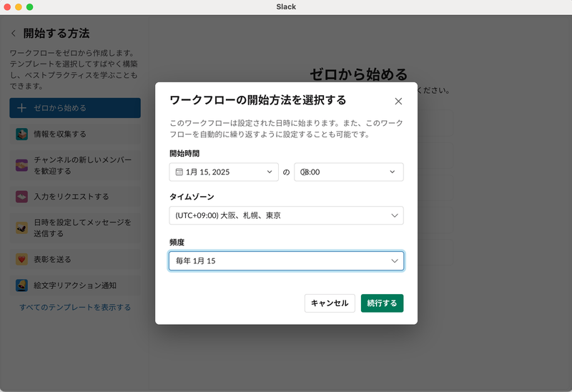572x392 pixels.
Task: Choose the 絵文字リアクション通知 template
Action: coord(75,285)
